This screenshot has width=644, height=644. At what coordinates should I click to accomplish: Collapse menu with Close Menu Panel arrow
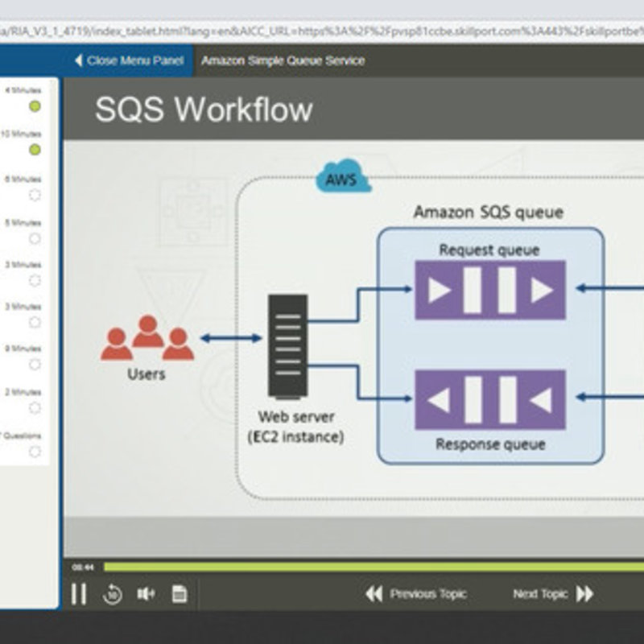[x=78, y=60]
